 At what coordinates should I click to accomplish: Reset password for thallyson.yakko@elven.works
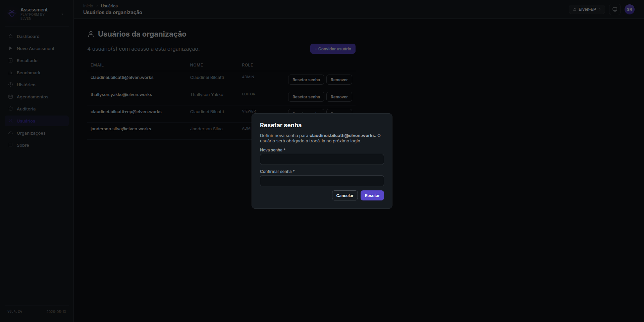pos(306,97)
